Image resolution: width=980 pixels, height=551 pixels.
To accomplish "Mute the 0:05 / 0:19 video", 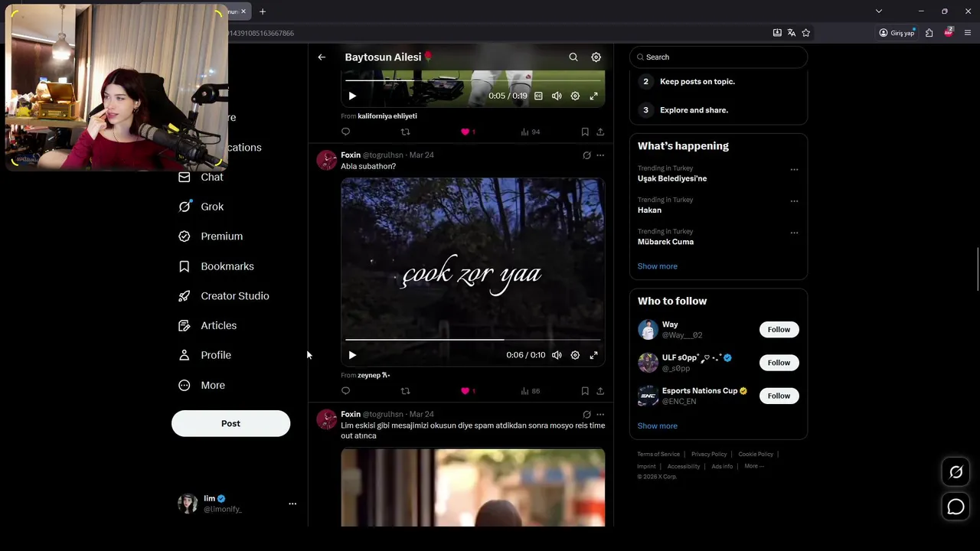I will point(557,96).
